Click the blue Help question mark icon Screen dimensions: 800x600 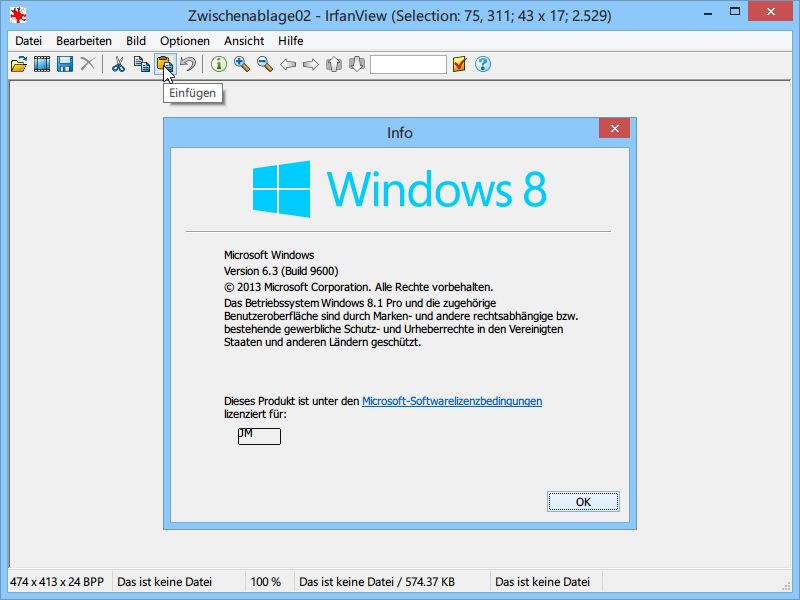click(483, 64)
